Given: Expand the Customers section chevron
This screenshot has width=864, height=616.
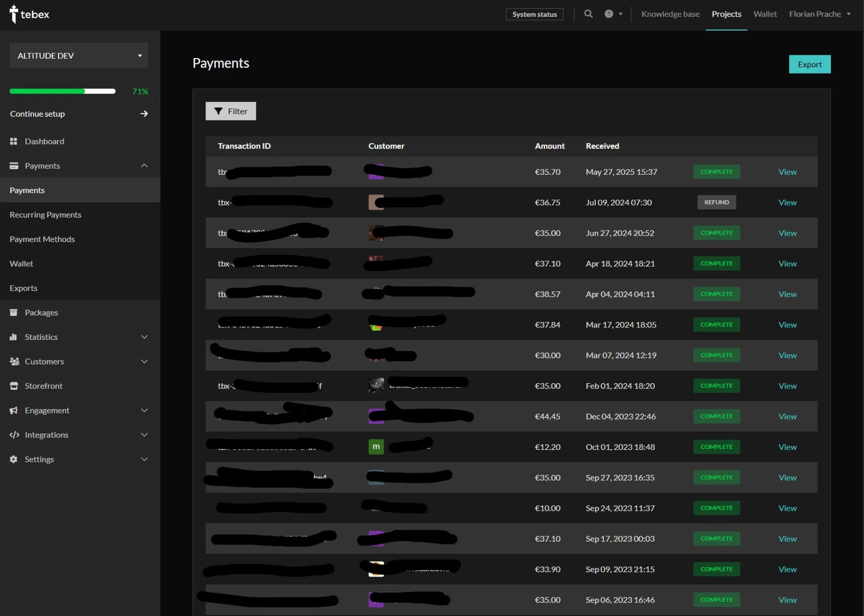Looking at the screenshot, I should [x=144, y=362].
